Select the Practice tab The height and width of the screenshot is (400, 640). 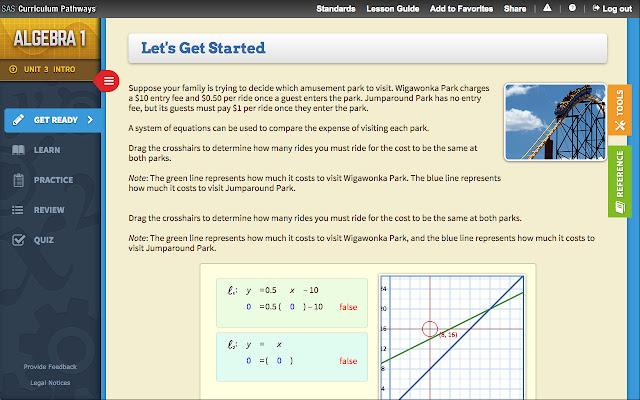coord(53,180)
